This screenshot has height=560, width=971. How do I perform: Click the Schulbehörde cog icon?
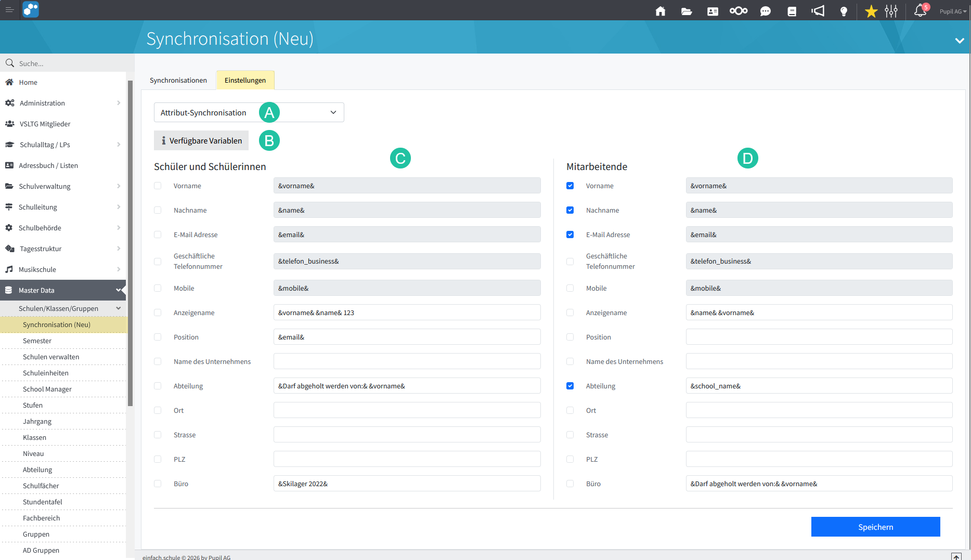[x=9, y=228]
